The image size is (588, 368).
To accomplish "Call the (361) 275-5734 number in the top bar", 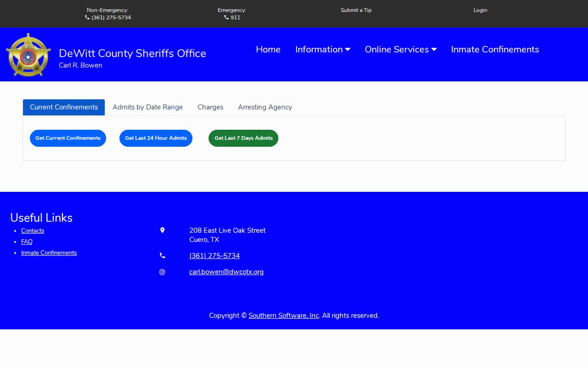I will (x=111, y=17).
